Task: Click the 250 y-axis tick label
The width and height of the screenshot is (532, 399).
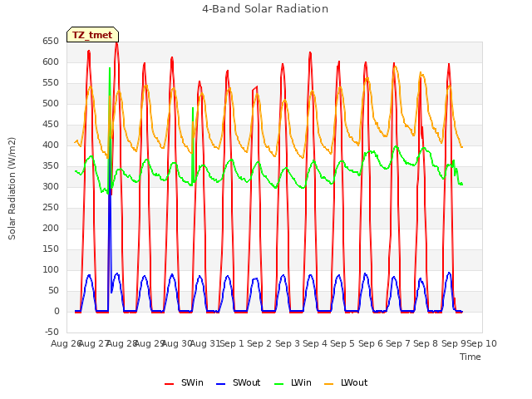Action: pyautogui.click(x=51, y=207)
